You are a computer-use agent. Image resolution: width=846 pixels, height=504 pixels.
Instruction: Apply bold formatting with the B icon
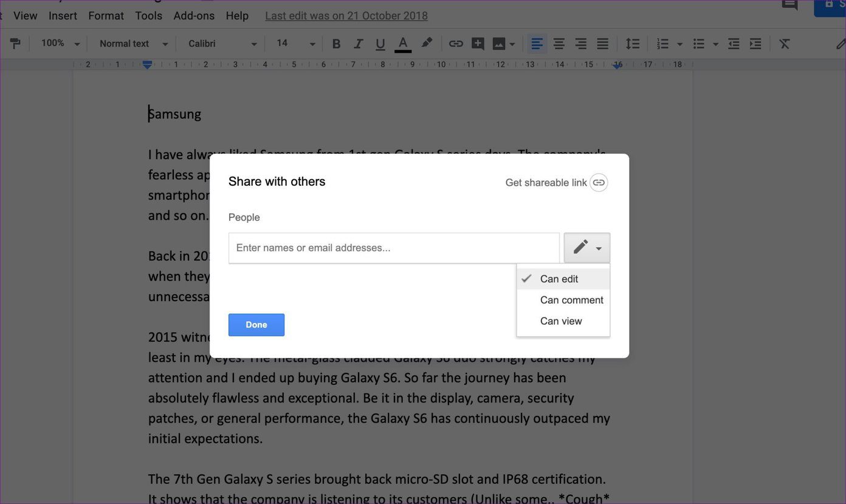[336, 44]
